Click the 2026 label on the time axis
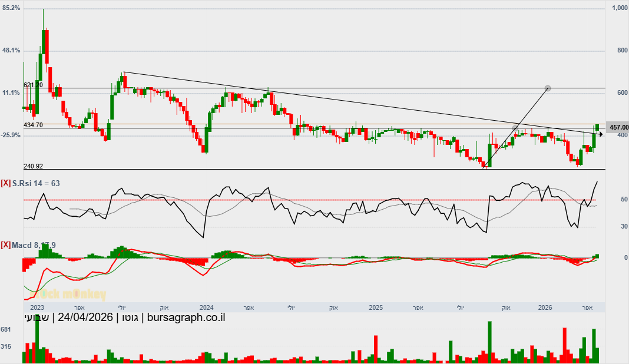 click(545, 308)
